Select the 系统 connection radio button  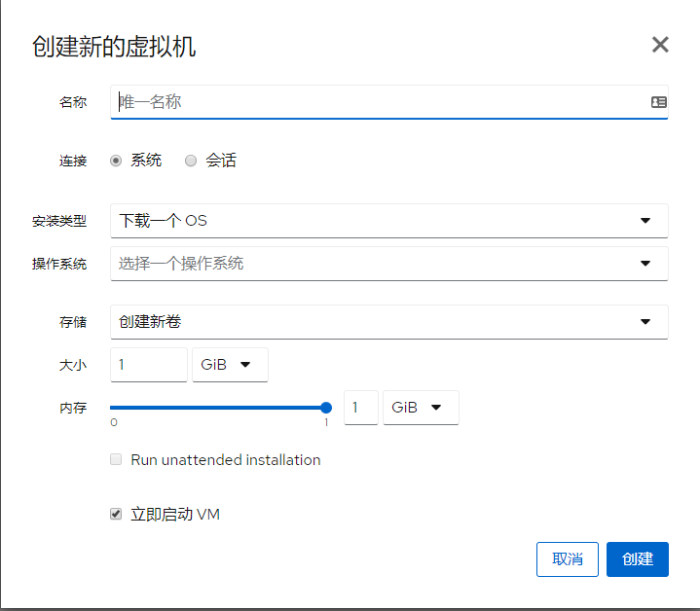(x=117, y=161)
